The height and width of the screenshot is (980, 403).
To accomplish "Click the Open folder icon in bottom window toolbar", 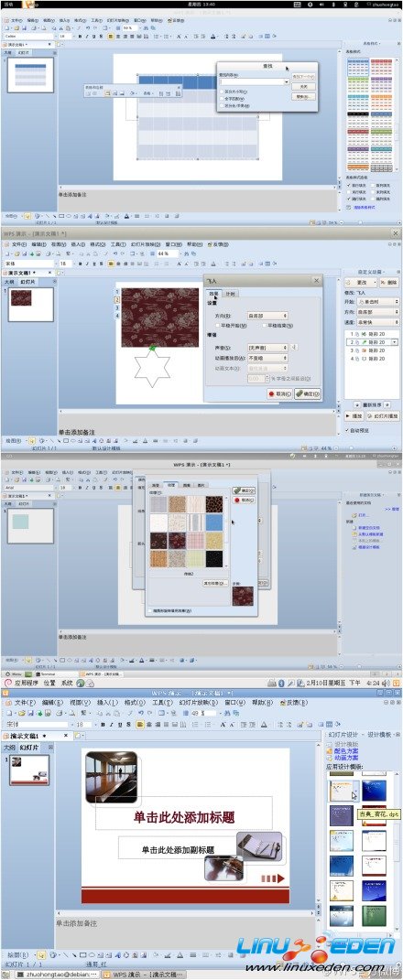I will coord(21,713).
